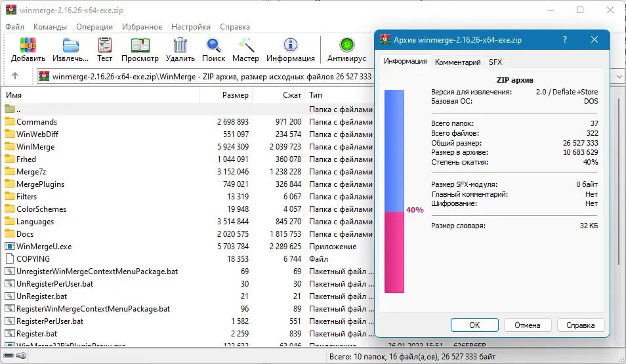Open the Поиск magnifier icon
626x364 pixels.
click(214, 45)
